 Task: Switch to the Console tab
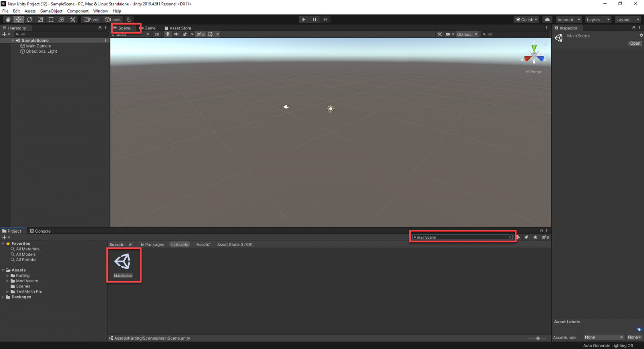tap(40, 231)
